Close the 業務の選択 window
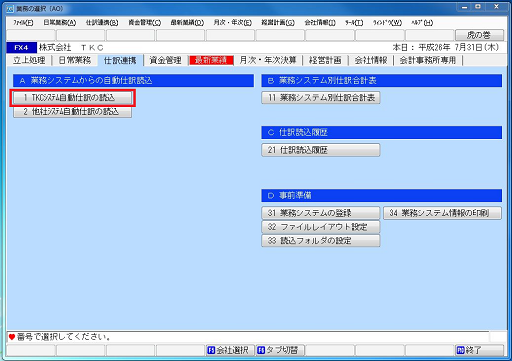 (496, 7)
